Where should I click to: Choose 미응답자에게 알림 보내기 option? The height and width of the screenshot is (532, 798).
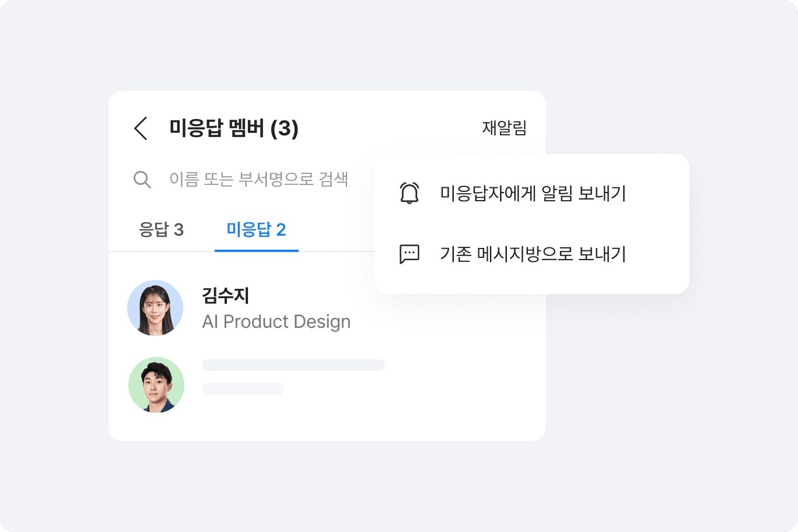click(533, 193)
